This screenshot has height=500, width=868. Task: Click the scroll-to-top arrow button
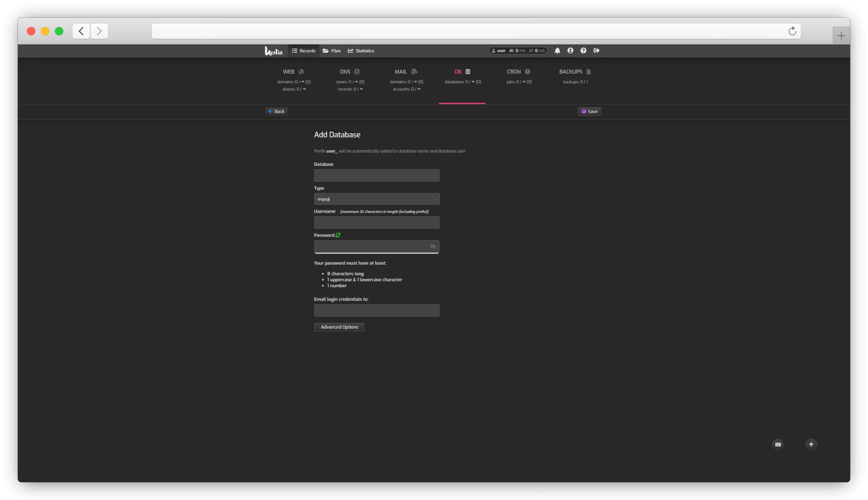click(x=811, y=444)
